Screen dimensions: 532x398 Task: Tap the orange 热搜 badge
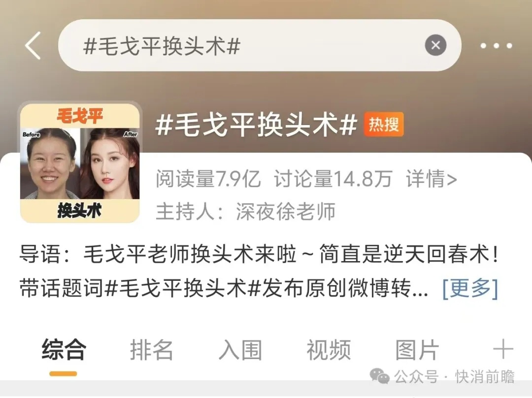click(384, 124)
